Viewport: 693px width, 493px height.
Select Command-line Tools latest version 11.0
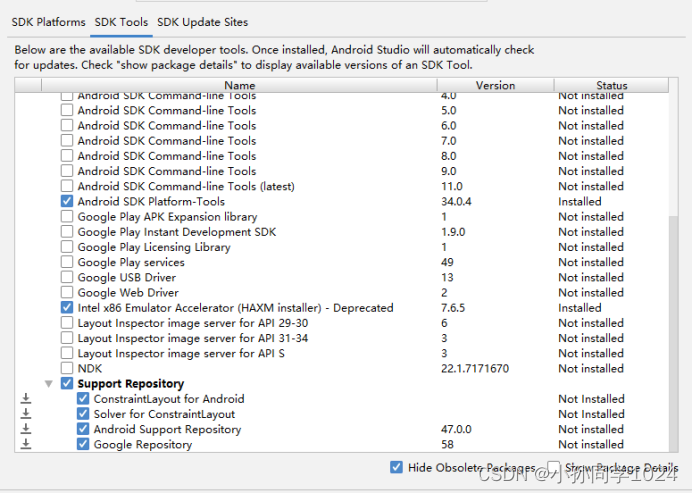(452, 186)
